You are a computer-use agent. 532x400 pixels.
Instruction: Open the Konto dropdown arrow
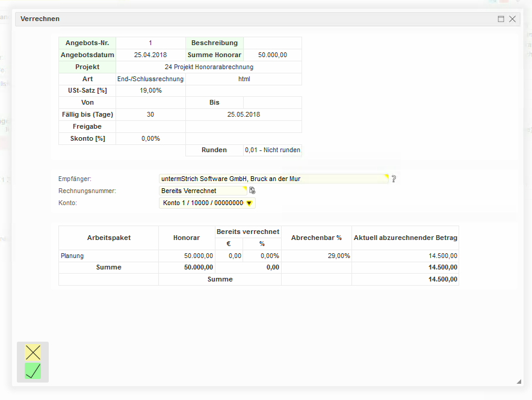tap(249, 203)
